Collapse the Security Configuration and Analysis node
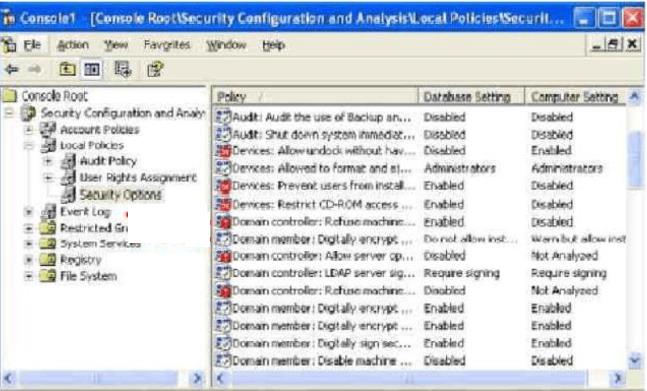647x391 pixels. point(9,113)
